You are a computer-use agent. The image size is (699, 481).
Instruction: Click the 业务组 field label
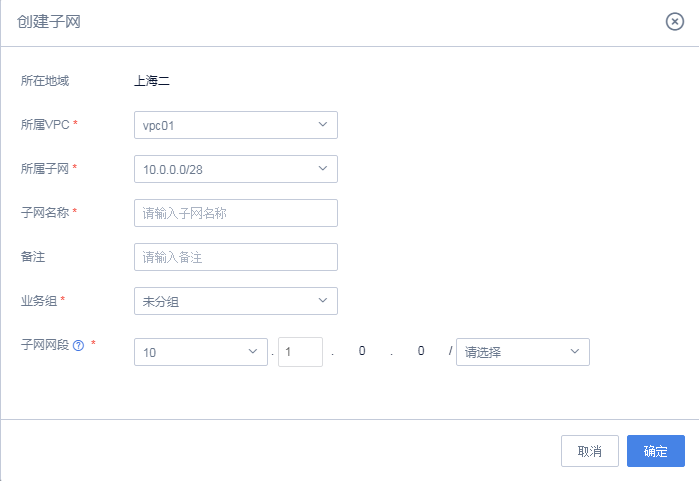[40, 300]
